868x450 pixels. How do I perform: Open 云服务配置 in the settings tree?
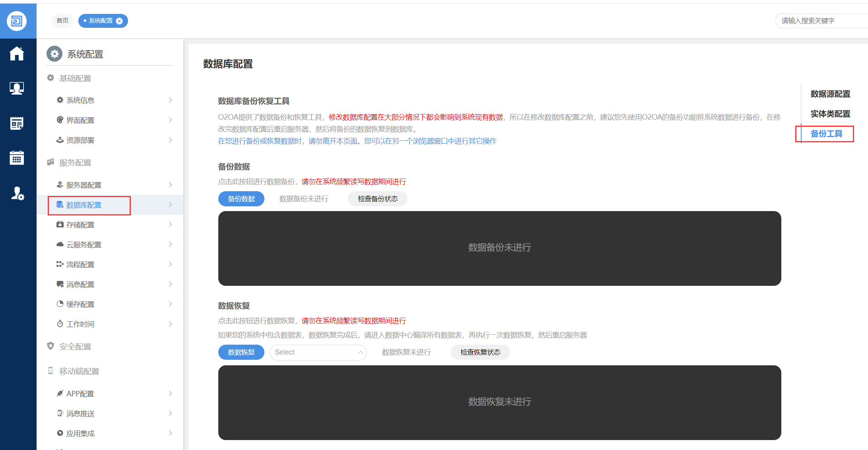(x=84, y=245)
